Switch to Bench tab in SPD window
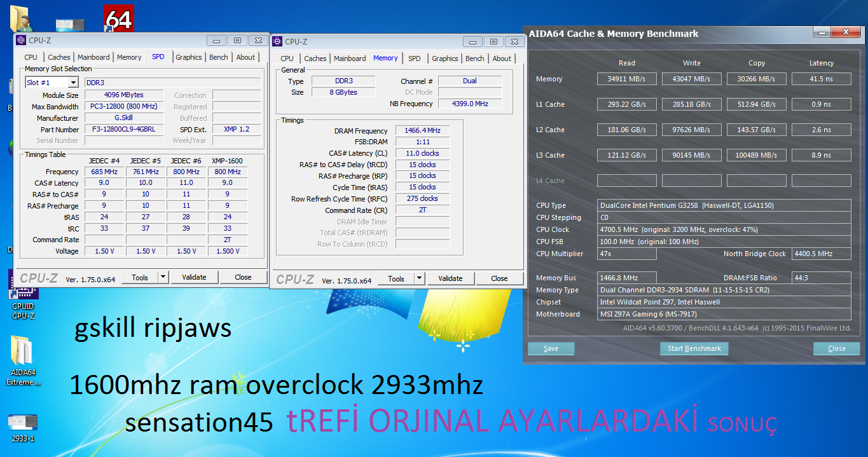The image size is (868, 457). click(219, 57)
